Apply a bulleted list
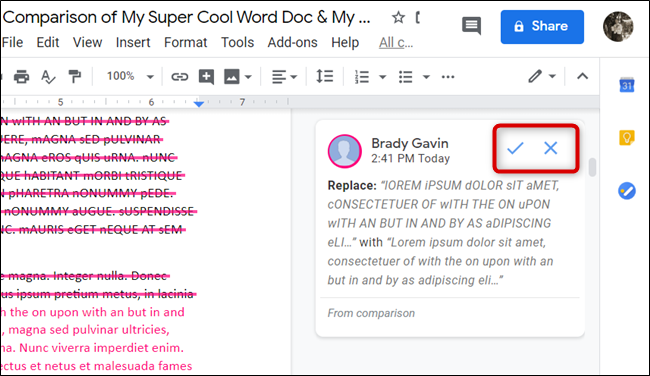 coord(405,77)
